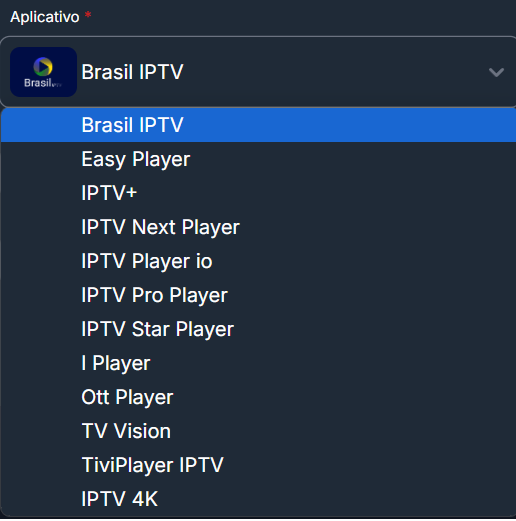
Task: Select IPTV 4K at the list bottom
Action: tap(258, 499)
